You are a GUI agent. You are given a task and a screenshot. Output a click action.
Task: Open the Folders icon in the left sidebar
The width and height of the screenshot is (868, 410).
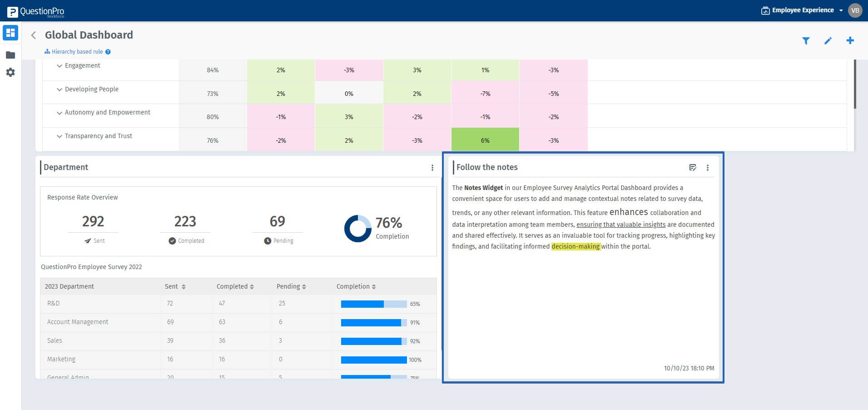coord(10,55)
